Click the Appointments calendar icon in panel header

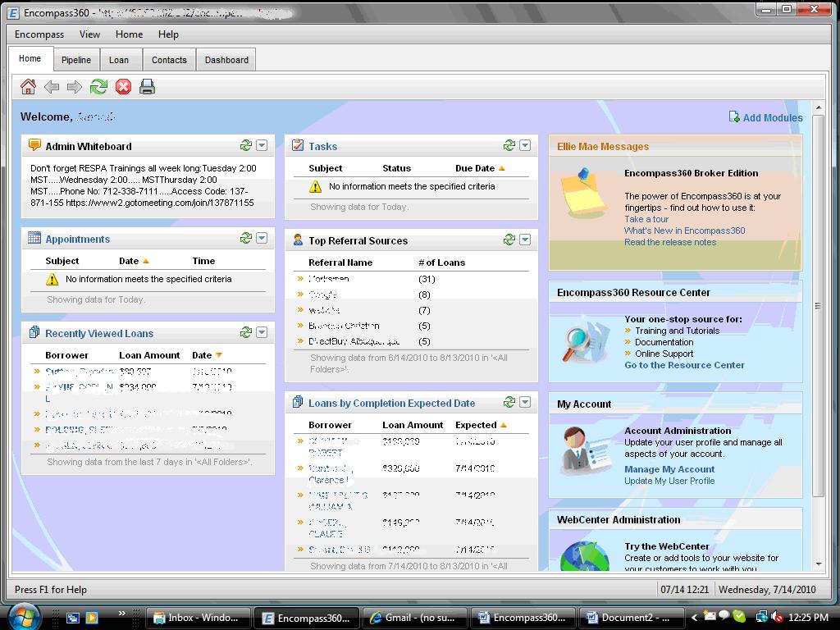(34, 238)
